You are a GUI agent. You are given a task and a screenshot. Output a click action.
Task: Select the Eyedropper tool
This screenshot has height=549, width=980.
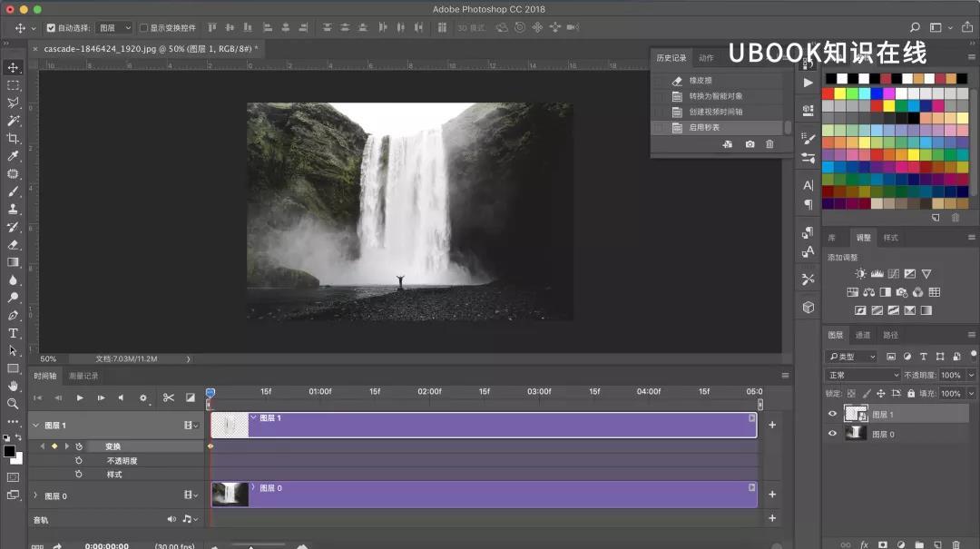(13, 156)
